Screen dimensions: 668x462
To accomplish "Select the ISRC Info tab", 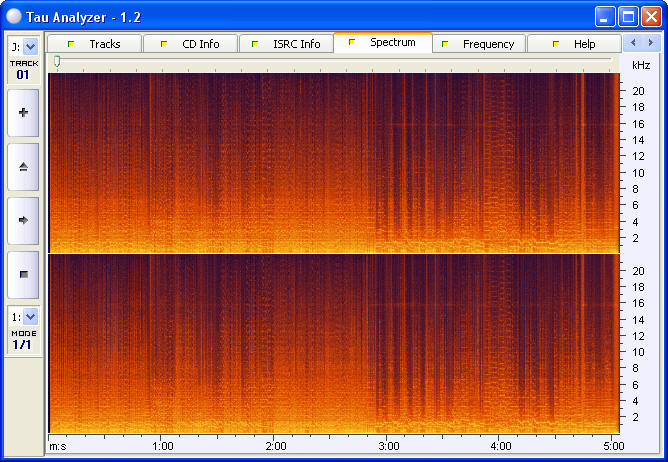I will click(x=287, y=44).
